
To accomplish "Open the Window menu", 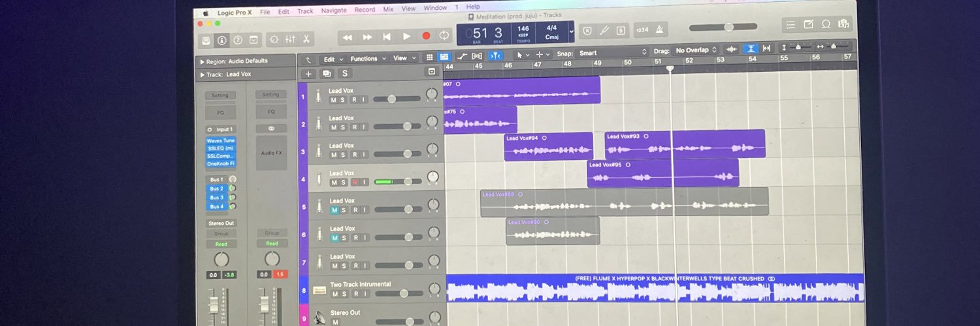I will [435, 8].
